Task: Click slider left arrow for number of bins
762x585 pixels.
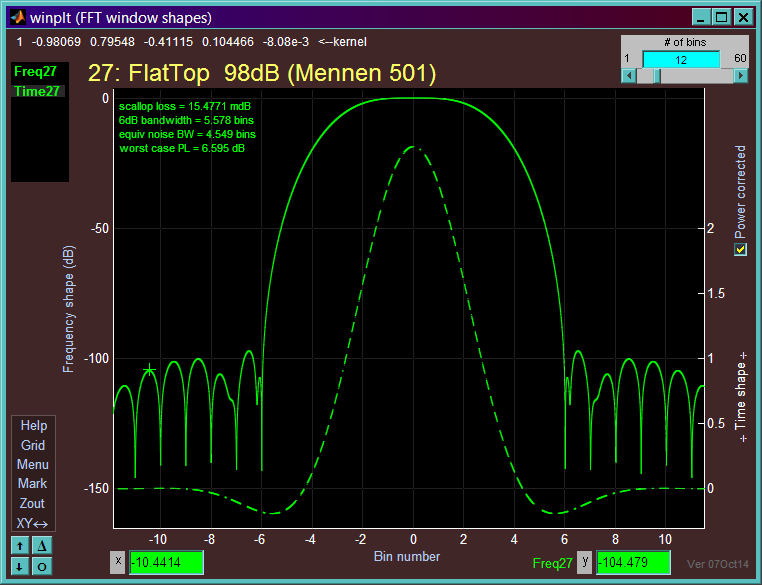Action: point(629,76)
